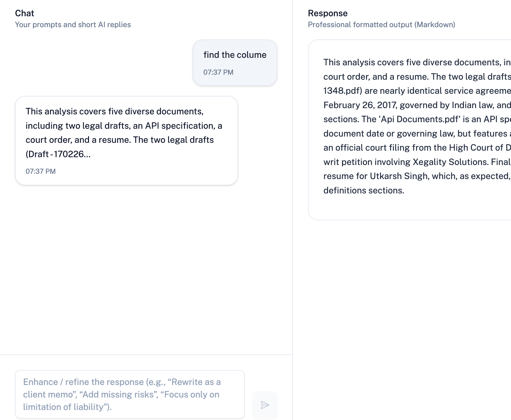The height and width of the screenshot is (420, 511).
Task: Open the truncated AI reply bubble
Action: tap(126, 140)
